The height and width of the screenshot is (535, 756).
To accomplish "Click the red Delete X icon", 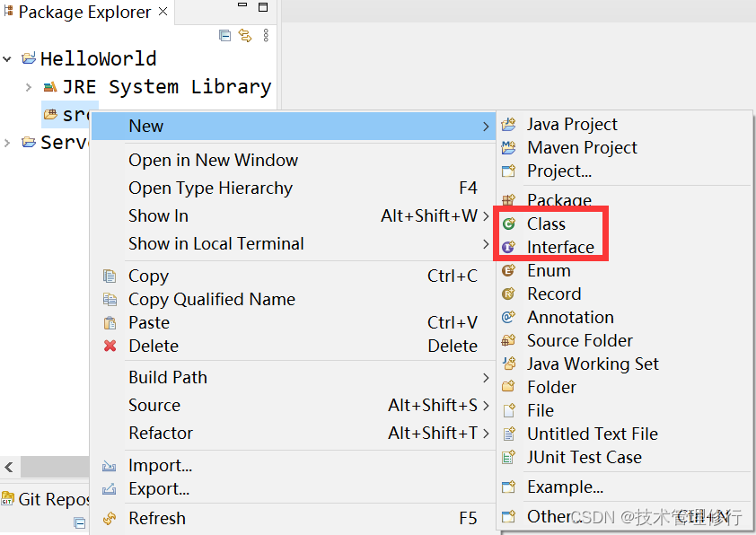I will (x=110, y=346).
